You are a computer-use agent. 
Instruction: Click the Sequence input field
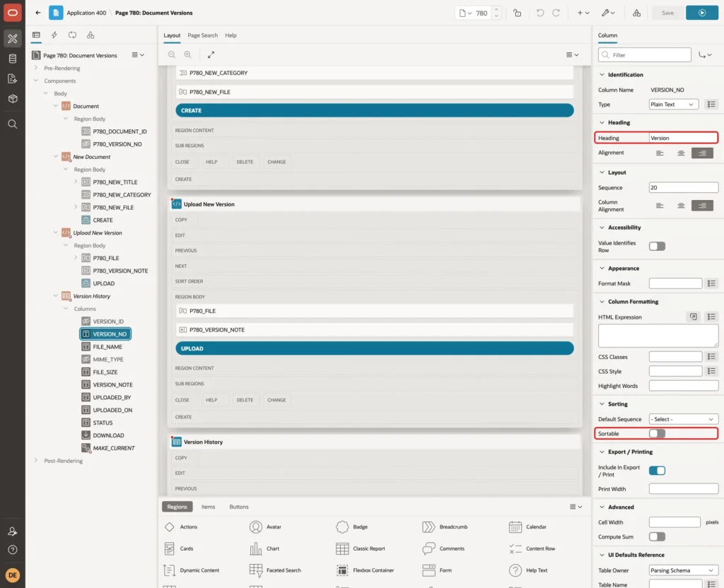coord(684,187)
